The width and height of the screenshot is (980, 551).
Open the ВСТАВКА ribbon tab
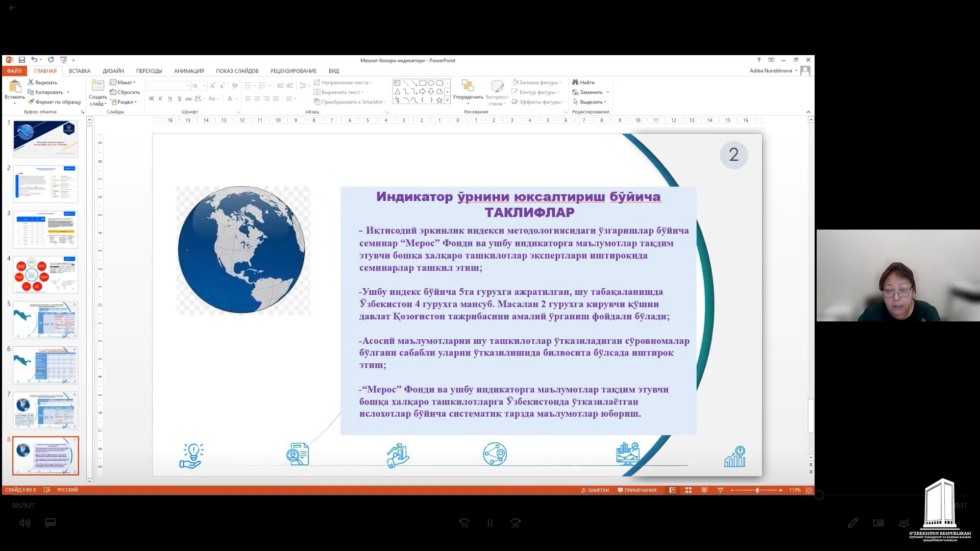point(80,71)
